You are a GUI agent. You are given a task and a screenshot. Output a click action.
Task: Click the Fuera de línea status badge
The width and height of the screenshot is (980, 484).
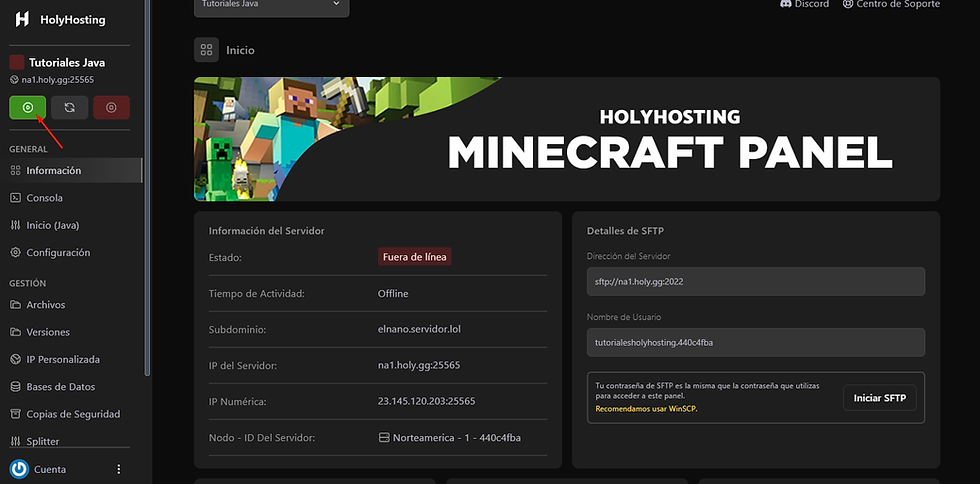414,257
